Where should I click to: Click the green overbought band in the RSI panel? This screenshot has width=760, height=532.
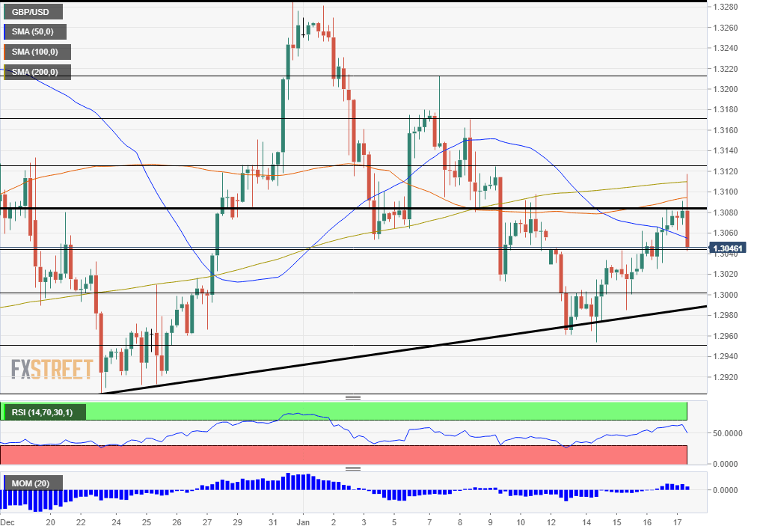click(x=374, y=410)
